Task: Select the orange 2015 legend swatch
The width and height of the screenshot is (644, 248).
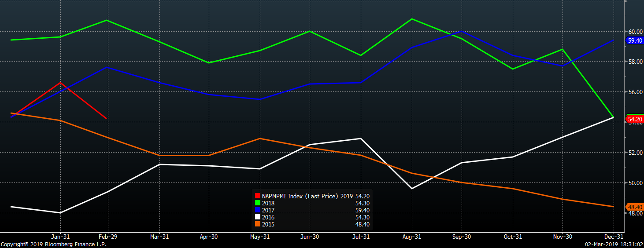Action: click(258, 224)
